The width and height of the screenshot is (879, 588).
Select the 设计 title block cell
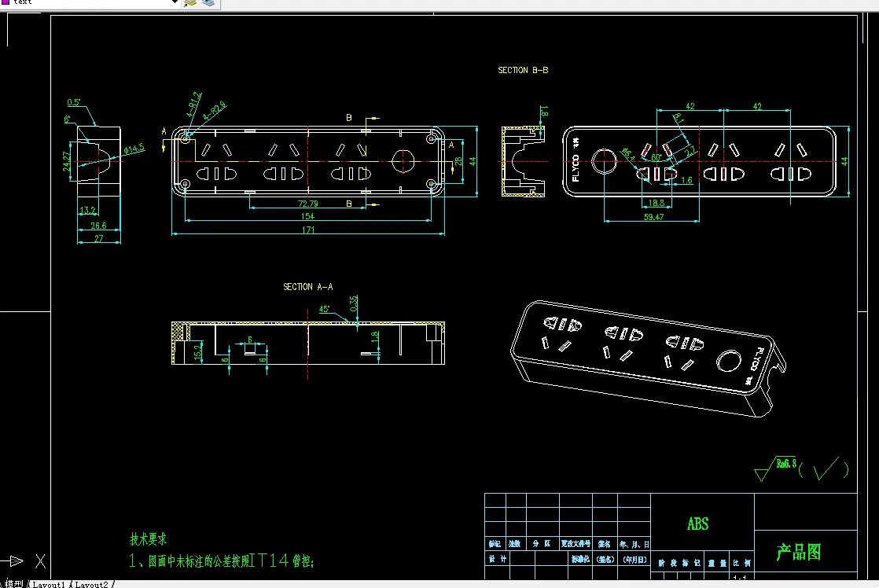point(497,559)
